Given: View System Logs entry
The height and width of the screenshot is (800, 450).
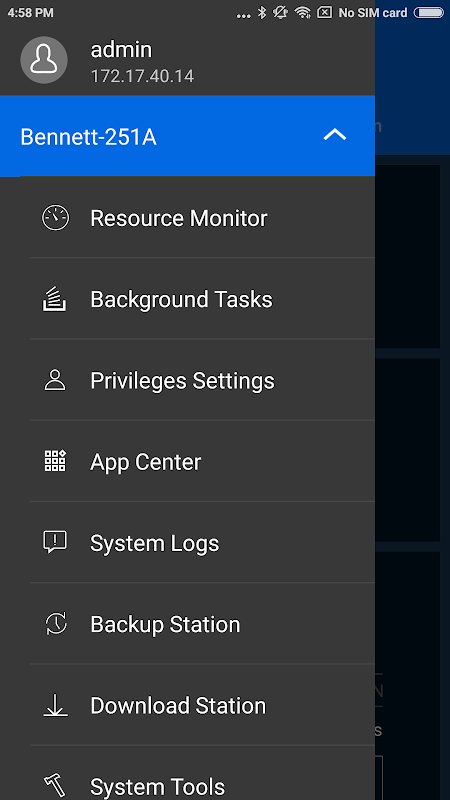Looking at the screenshot, I should click(203, 543).
